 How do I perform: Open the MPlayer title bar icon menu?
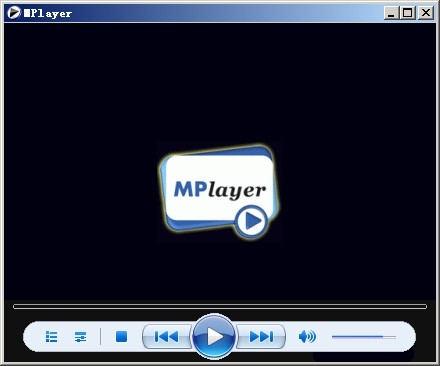coord(13,13)
